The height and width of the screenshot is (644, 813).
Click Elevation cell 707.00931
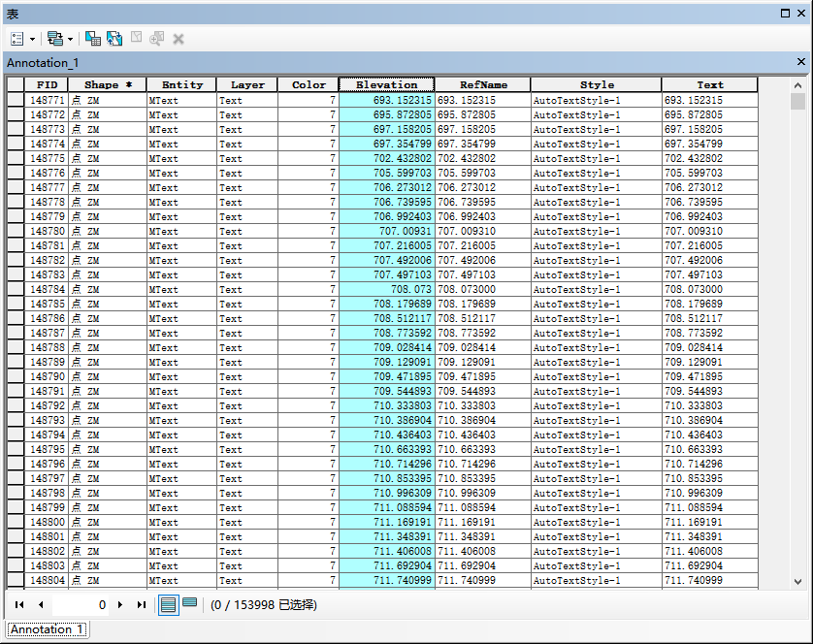pyautogui.click(x=387, y=231)
